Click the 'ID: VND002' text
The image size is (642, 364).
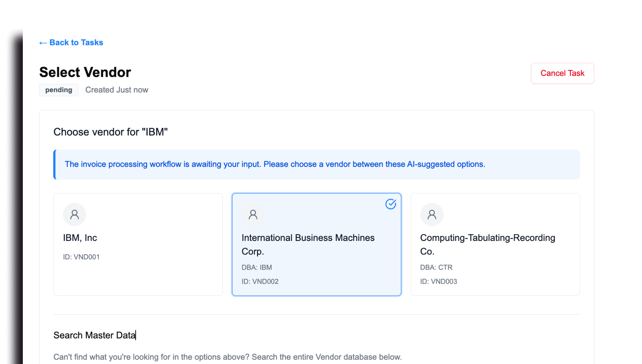(260, 281)
